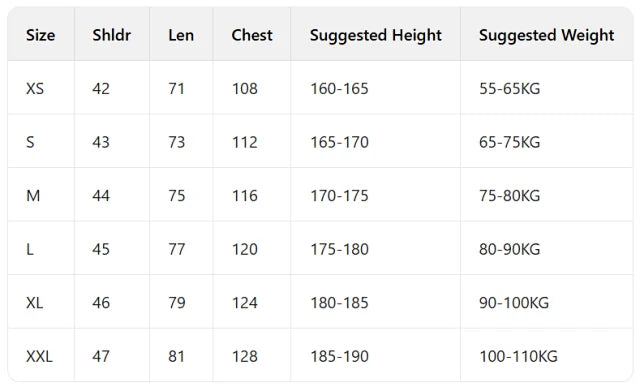Viewport: 640px width, 391px height.
Task: Click chest value 116
Action: [x=245, y=196]
